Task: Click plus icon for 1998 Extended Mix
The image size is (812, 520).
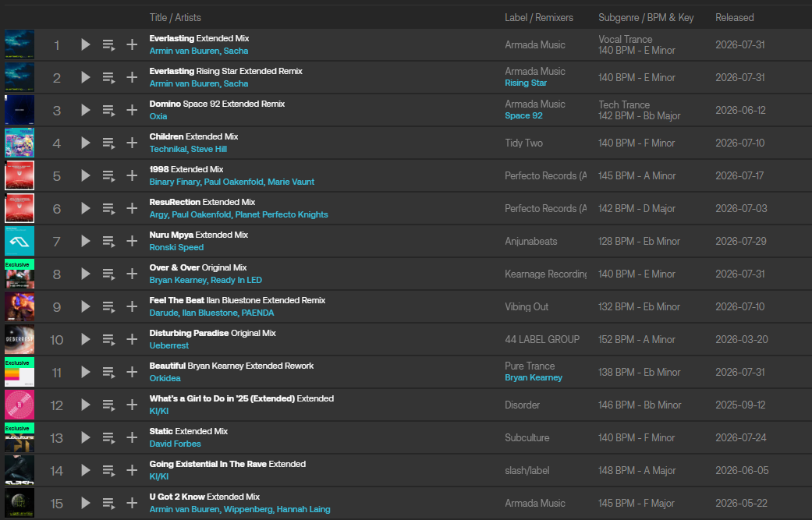Action: [132, 175]
